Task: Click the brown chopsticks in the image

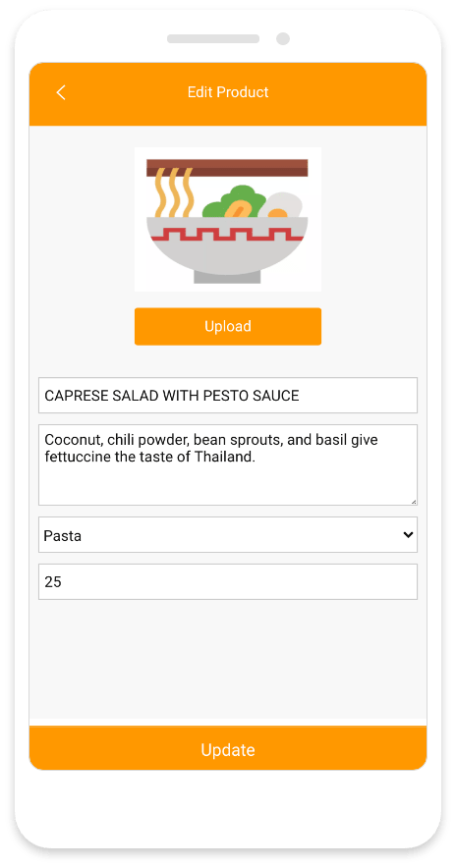Action: click(227, 168)
